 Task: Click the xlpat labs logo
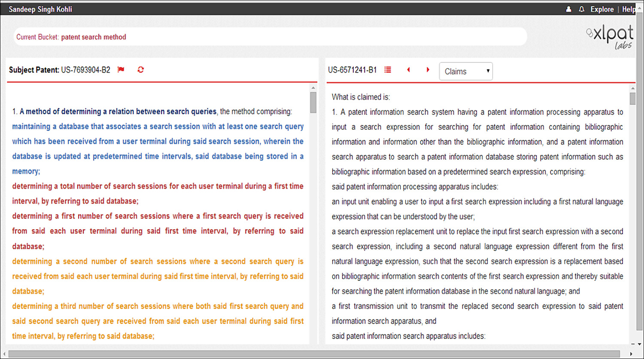[x=610, y=37]
